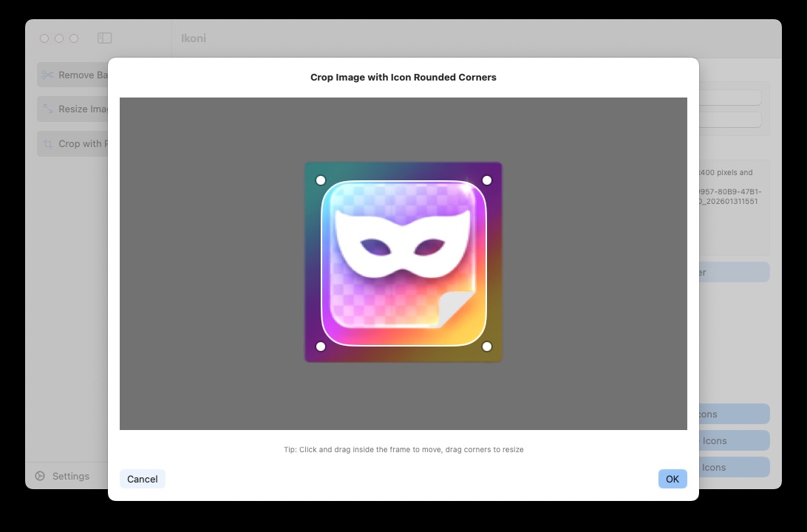Click the scissors icon for Remove Background
The image size is (807, 532).
point(48,75)
